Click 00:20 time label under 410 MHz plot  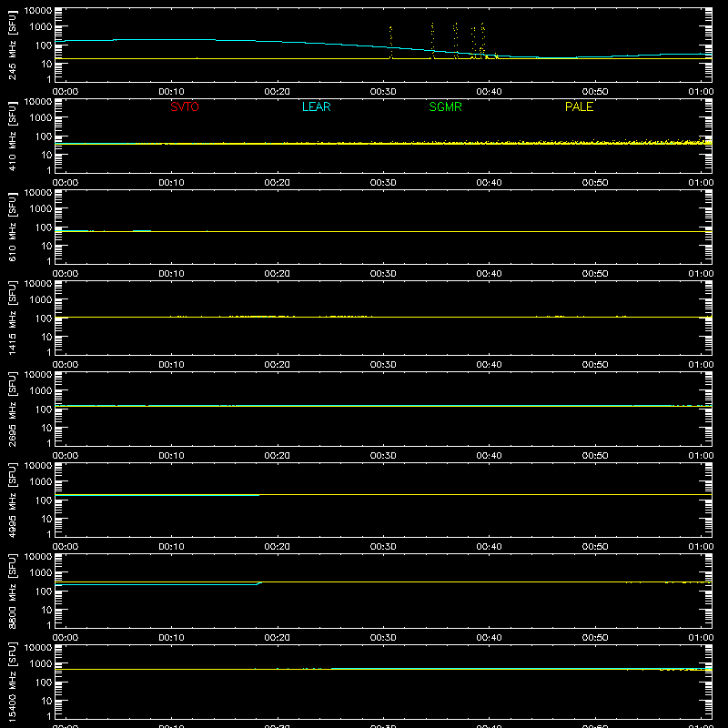click(x=278, y=183)
